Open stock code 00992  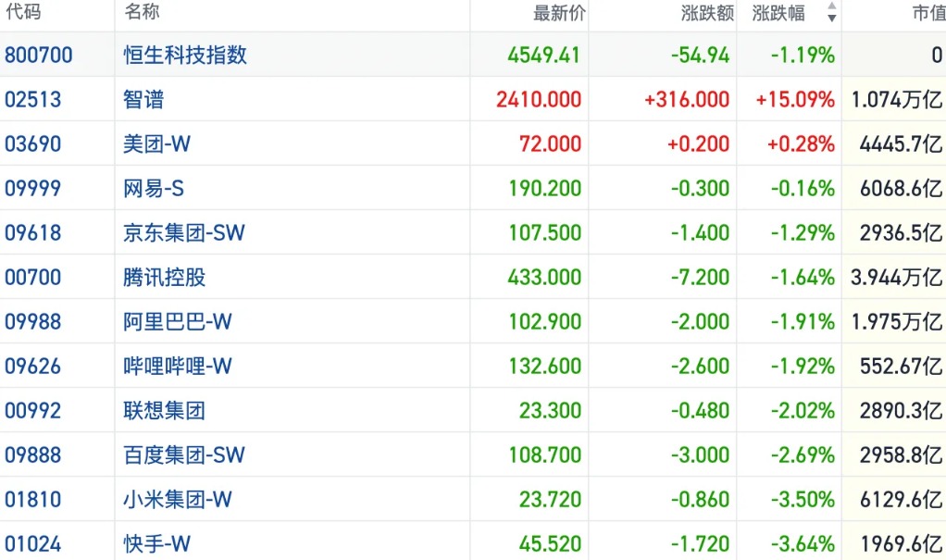tap(32, 411)
